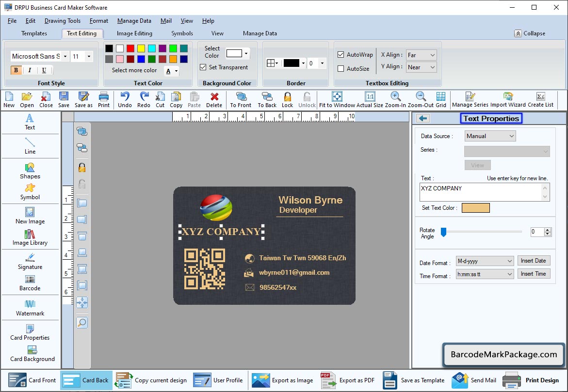The height and width of the screenshot is (392, 568).
Task: Zoom-In on the card canvas
Action: pos(396,99)
